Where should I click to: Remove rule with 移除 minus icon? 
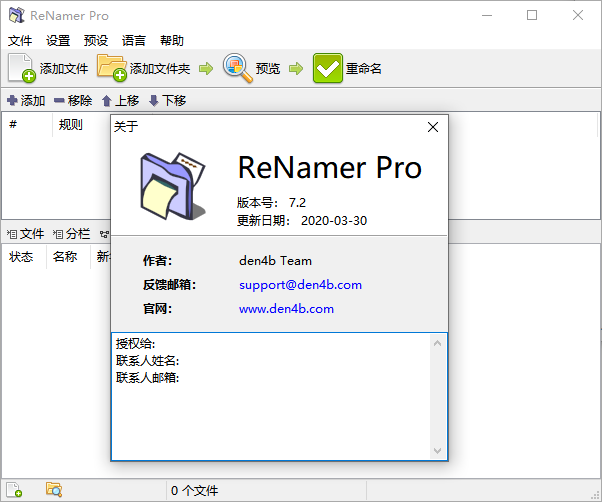[59, 101]
